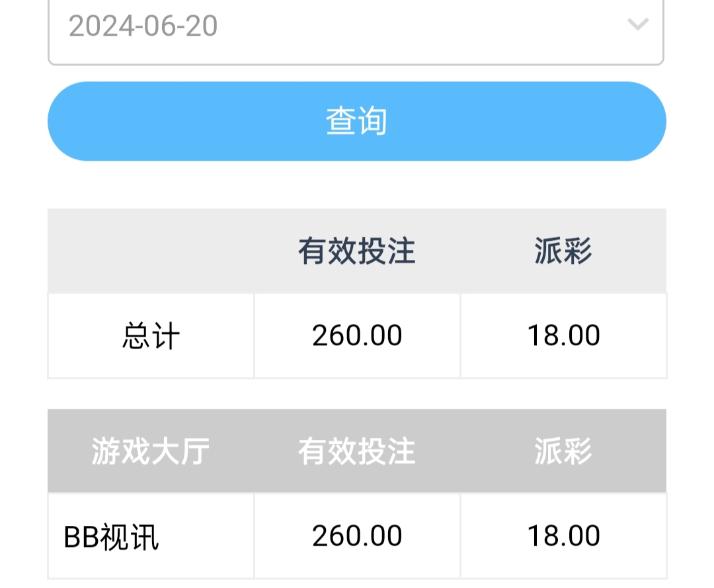The width and height of the screenshot is (714, 588).
Task: Click the date text 2024-06-20
Action: click(x=143, y=26)
